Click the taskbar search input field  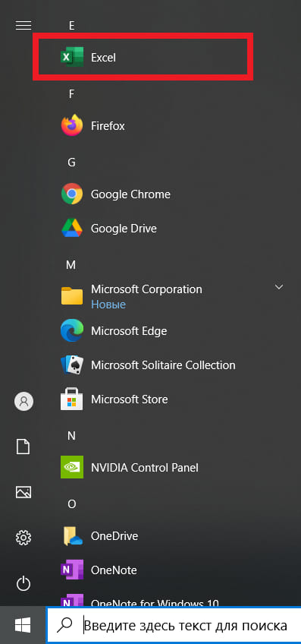coord(174,626)
